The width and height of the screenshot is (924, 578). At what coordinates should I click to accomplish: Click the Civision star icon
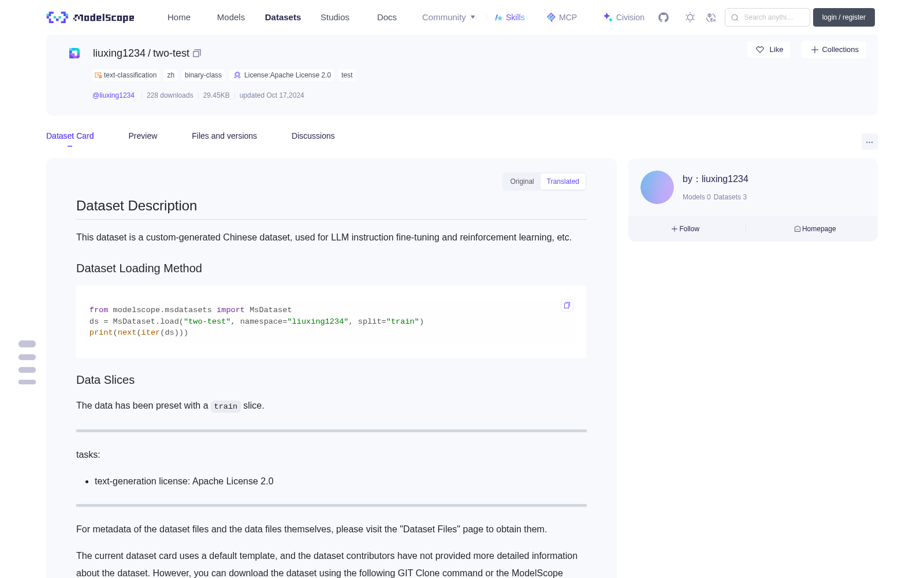point(608,17)
